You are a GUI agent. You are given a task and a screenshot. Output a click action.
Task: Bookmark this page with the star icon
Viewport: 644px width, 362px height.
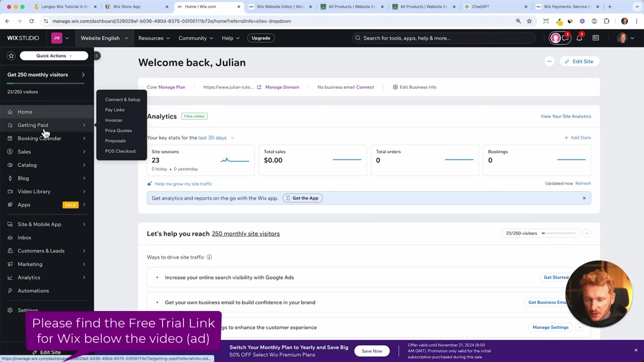tap(529, 21)
